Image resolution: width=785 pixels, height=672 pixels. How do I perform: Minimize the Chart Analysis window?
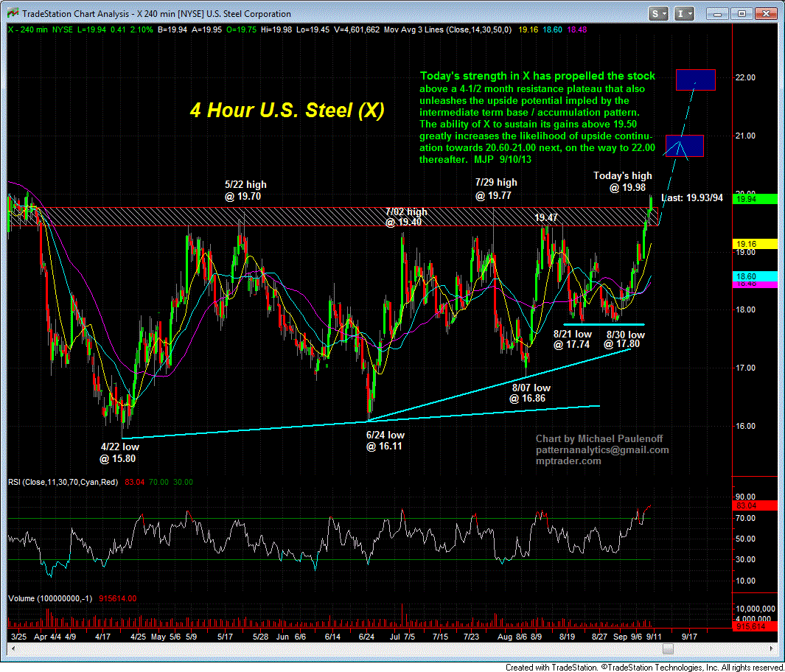[x=717, y=13]
